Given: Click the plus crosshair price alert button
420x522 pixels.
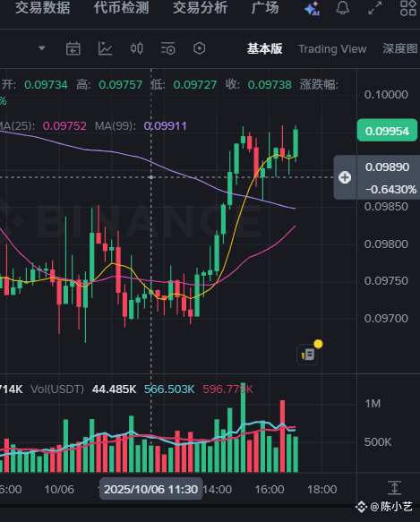Looking at the screenshot, I should (345, 177).
